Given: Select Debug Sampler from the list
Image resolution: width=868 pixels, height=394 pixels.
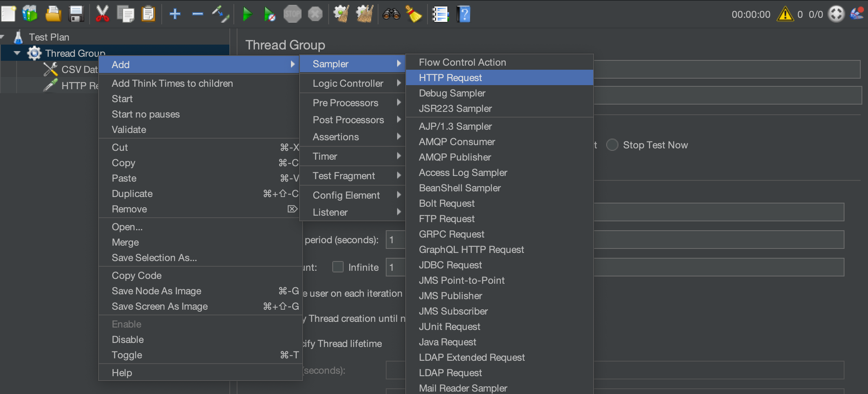Looking at the screenshot, I should (500, 93).
